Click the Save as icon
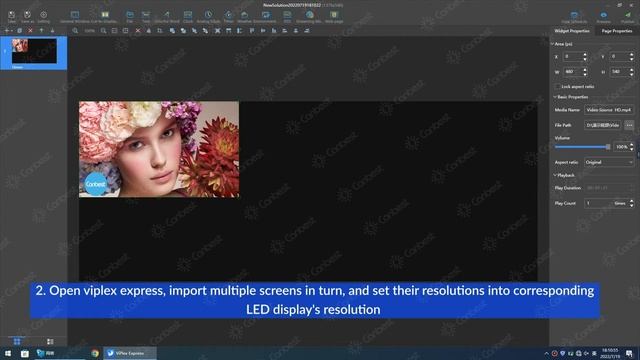The image size is (640, 360). [27, 16]
